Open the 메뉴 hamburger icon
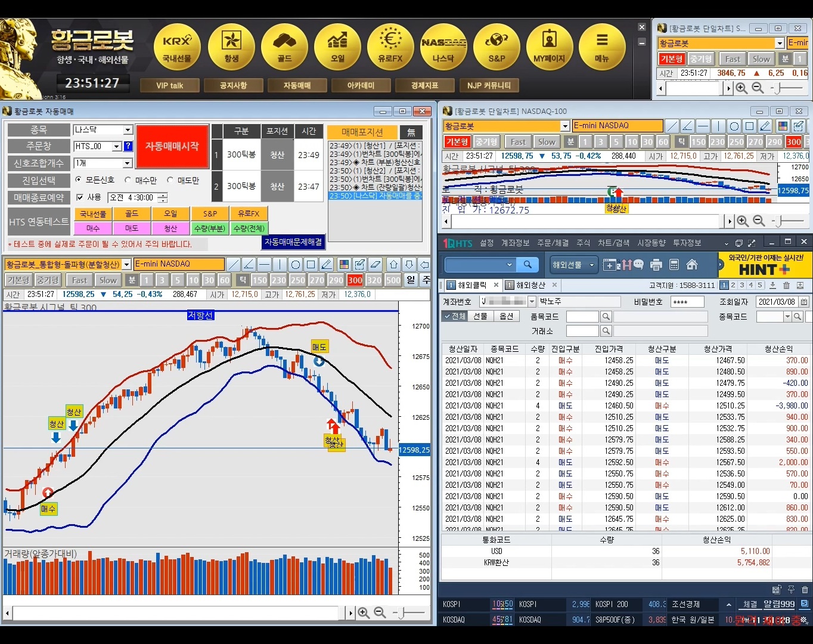813x644 pixels. (602, 48)
